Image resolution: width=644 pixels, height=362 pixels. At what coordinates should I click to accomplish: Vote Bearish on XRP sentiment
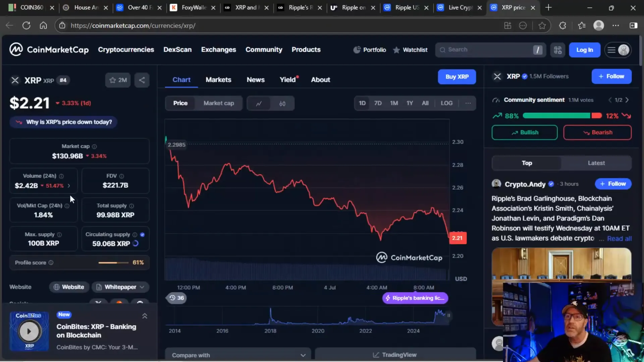point(597,132)
